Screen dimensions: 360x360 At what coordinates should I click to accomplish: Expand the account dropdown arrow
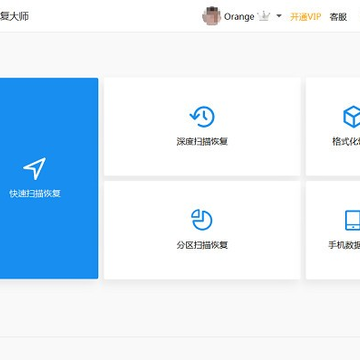coord(279,16)
